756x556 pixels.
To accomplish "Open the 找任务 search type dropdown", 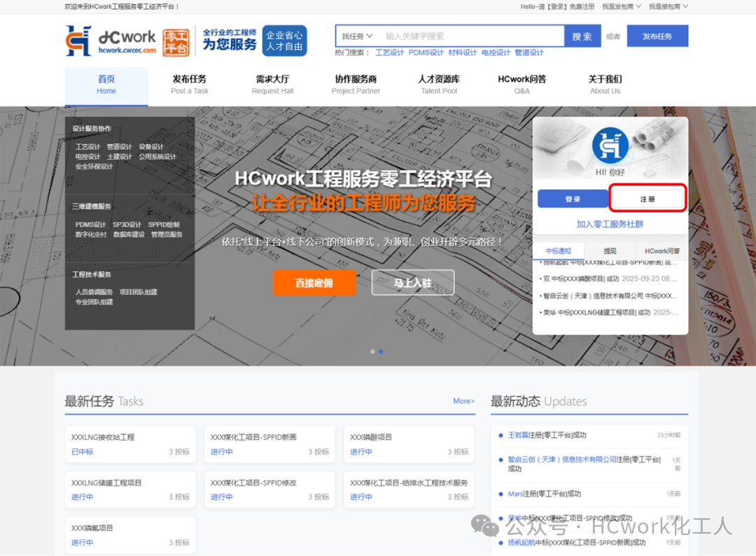I will (x=357, y=36).
